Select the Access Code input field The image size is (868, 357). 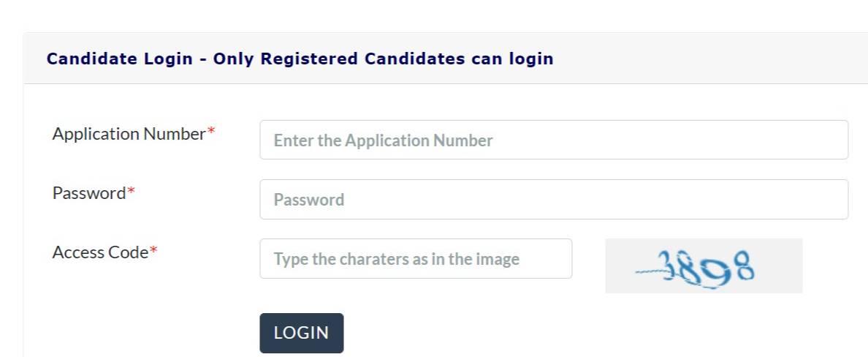[x=415, y=259]
